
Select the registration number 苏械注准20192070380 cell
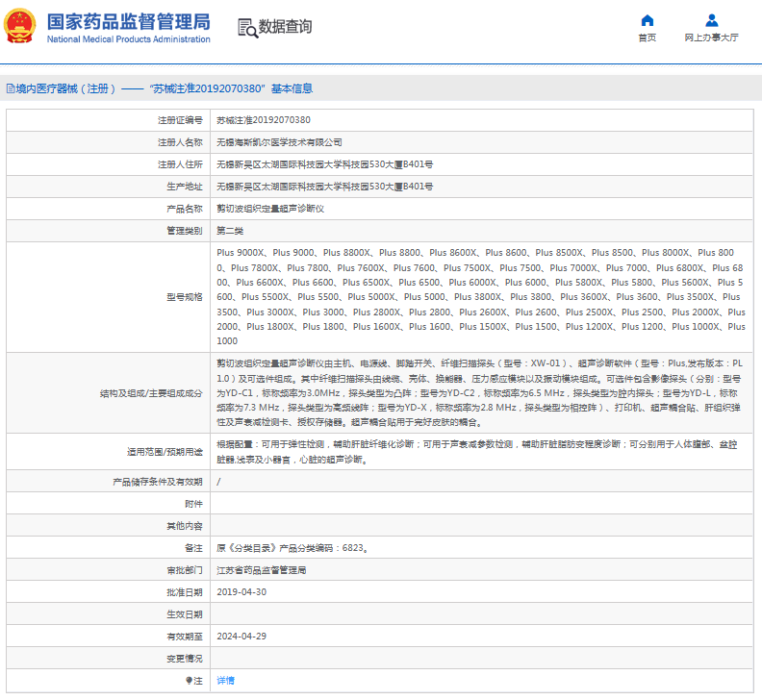pyautogui.click(x=263, y=120)
